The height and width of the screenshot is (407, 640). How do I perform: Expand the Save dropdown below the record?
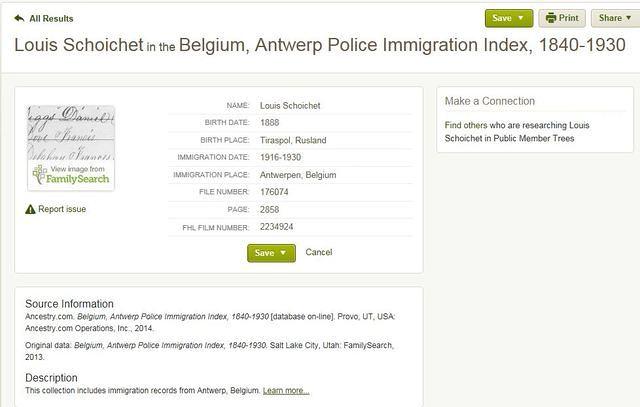pyautogui.click(x=271, y=253)
